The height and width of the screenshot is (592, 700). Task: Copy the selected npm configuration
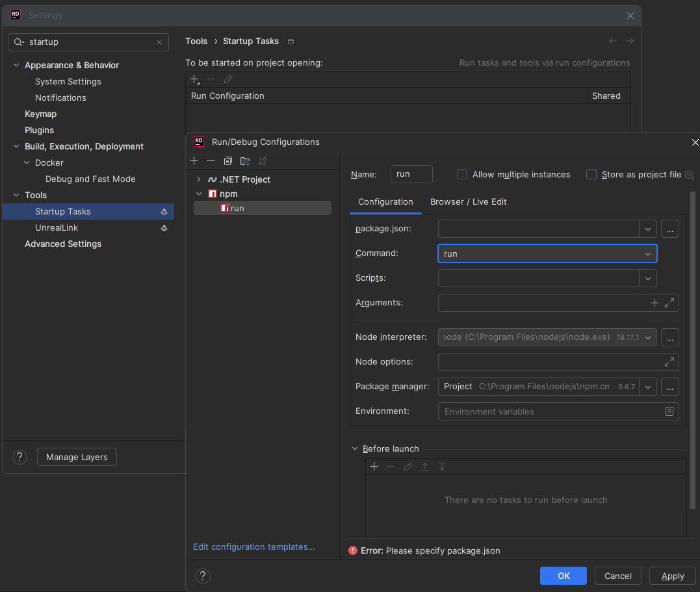(227, 161)
